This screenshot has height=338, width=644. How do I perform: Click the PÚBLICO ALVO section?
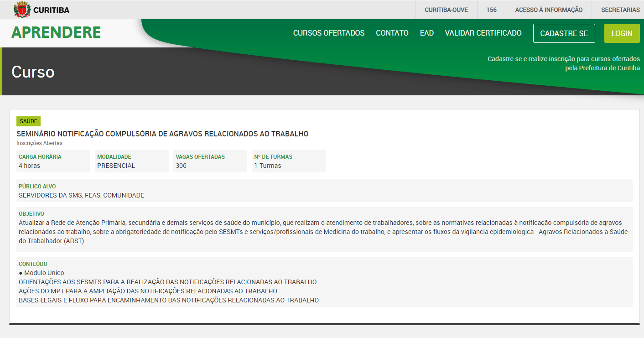click(324, 191)
